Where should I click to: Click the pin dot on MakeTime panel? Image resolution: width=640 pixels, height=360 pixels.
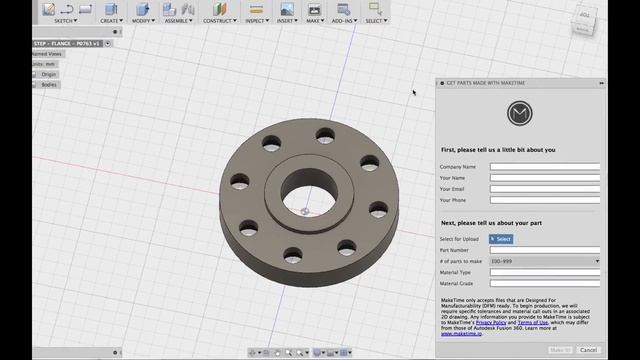click(442, 83)
